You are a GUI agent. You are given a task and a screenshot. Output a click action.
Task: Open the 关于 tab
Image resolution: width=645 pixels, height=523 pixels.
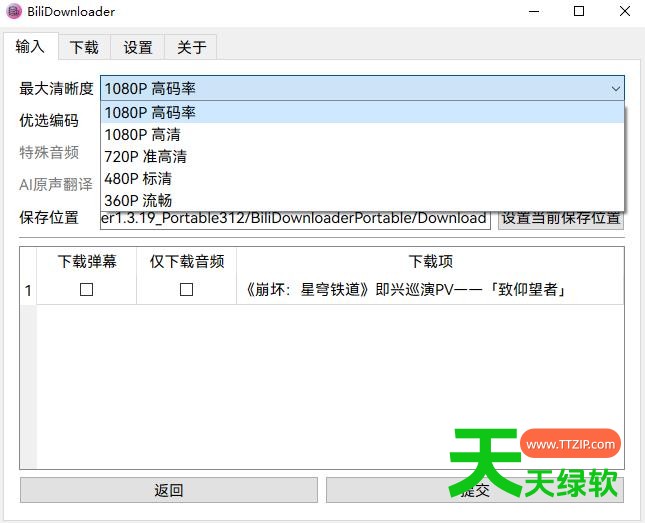pyautogui.click(x=191, y=47)
